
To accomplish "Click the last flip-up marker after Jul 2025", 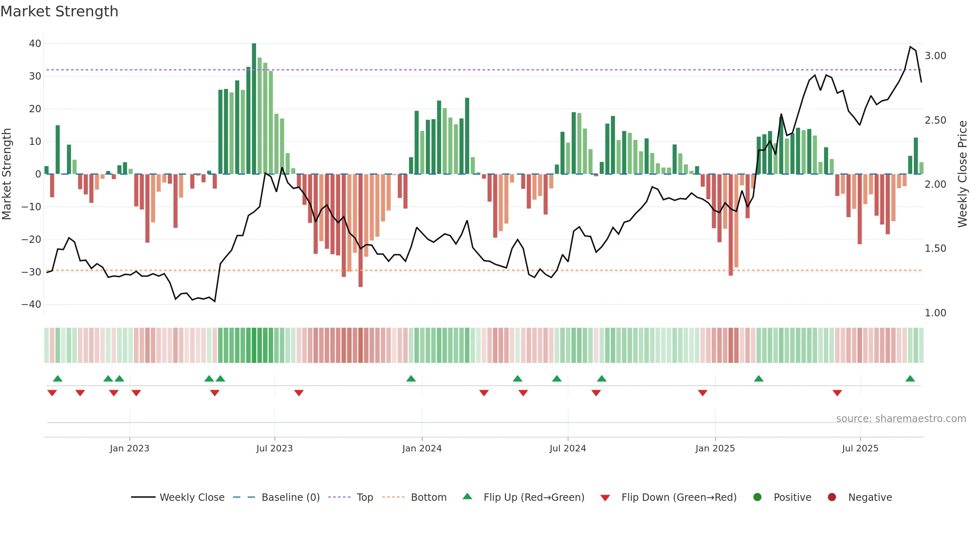I will click(x=910, y=378).
